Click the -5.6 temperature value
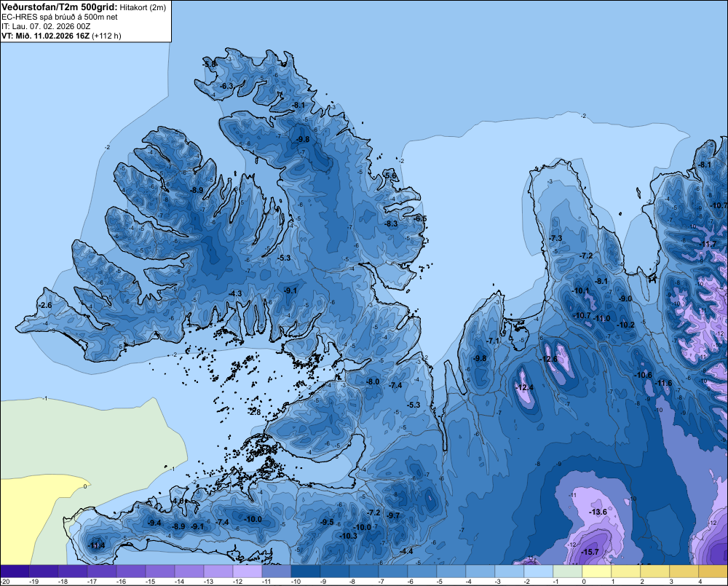Image resolution: width=728 pixels, height=586 pixels. 390,175
